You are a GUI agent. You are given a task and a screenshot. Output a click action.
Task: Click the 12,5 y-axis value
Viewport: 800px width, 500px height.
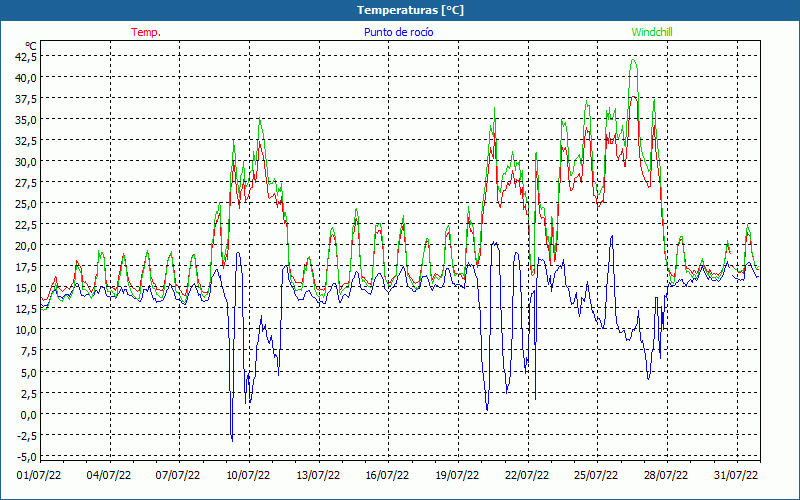[x=26, y=309]
